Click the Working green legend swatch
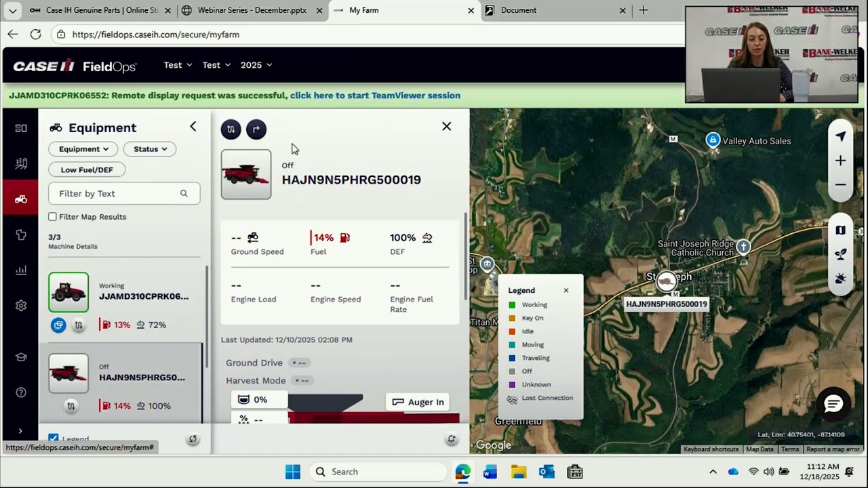The width and height of the screenshot is (868, 488). [512, 305]
